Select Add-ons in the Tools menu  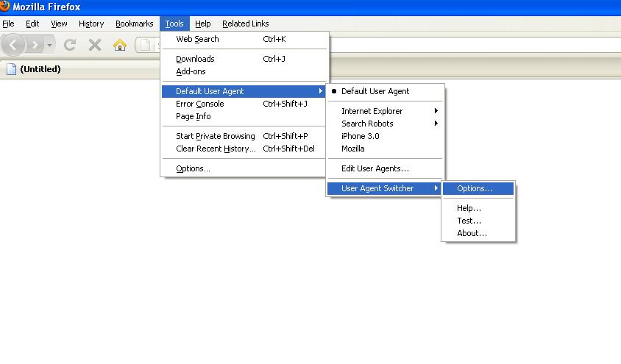tap(244, 71)
